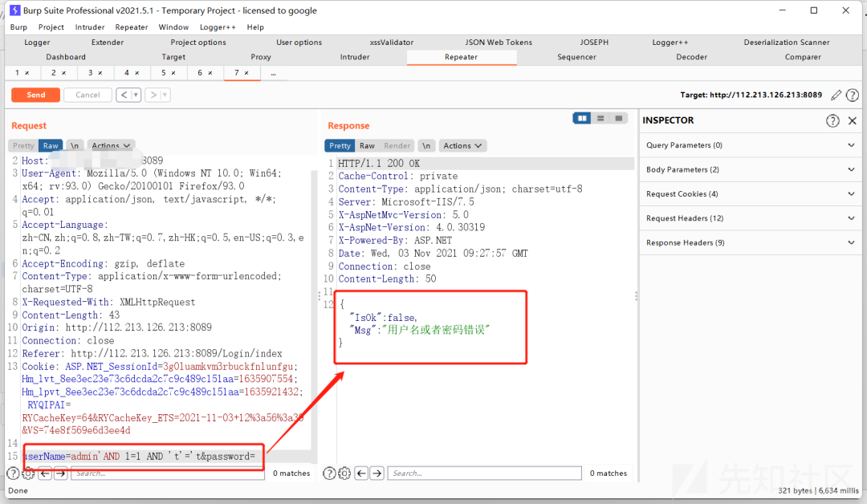867x504 pixels.
Task: Open the JSON Web Tokens tab
Action: (x=499, y=42)
